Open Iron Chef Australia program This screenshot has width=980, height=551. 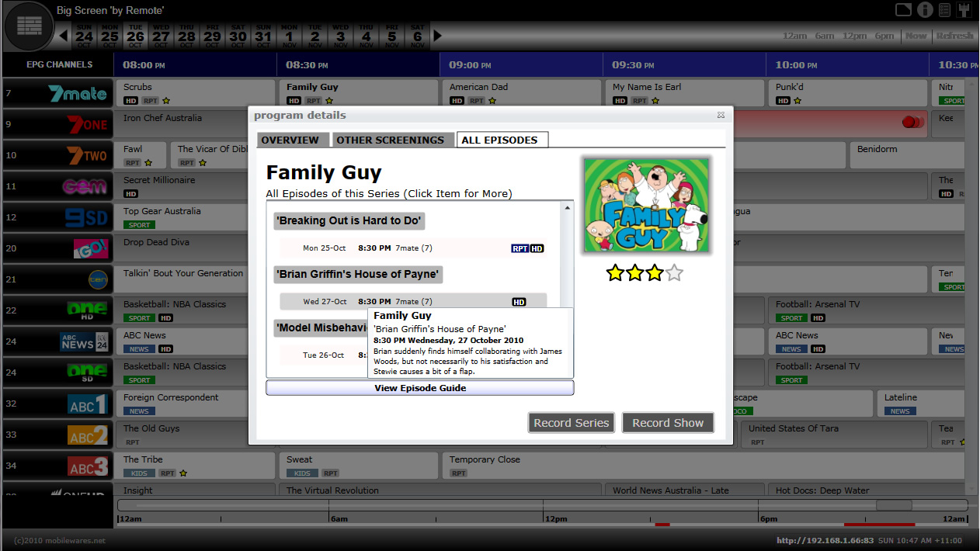(182, 124)
